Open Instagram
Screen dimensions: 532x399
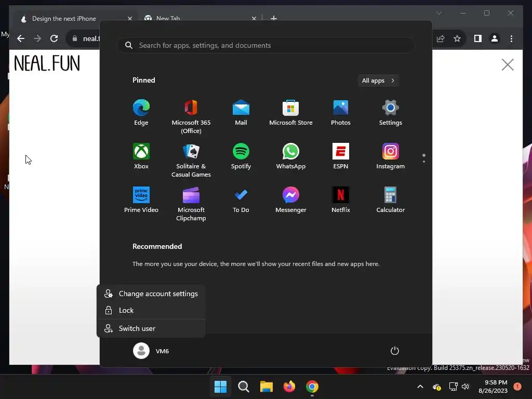click(391, 156)
